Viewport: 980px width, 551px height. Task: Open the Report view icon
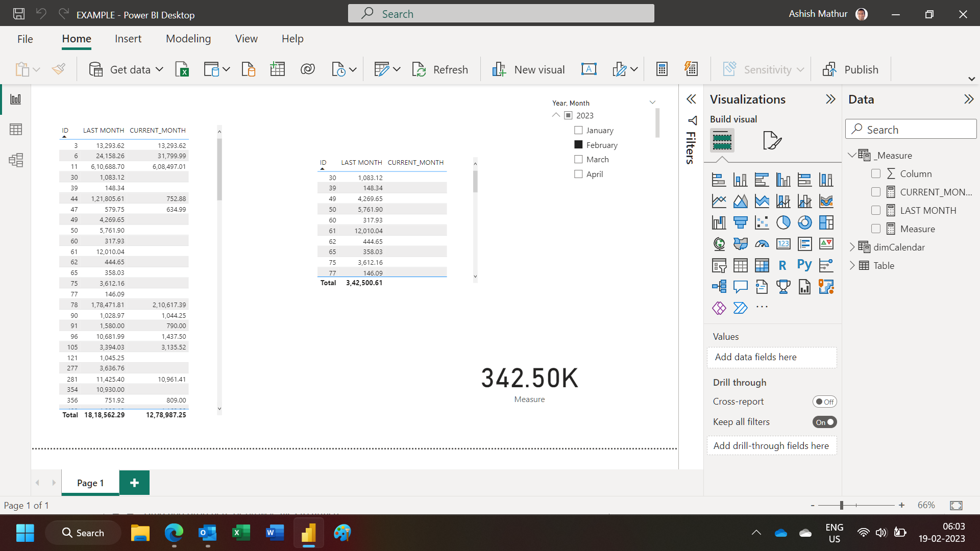16,99
